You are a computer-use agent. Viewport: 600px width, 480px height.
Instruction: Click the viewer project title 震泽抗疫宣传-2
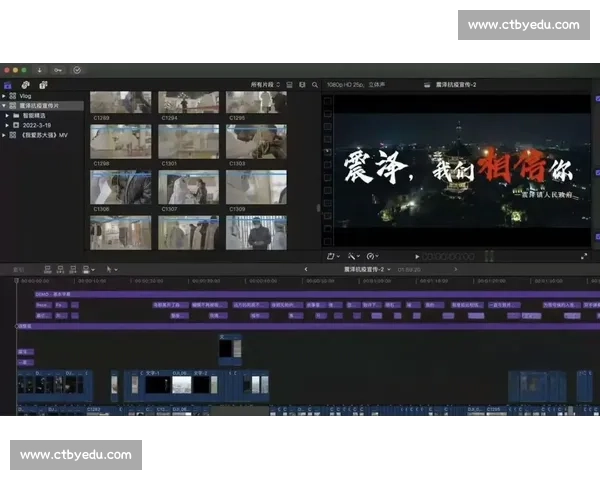456,85
